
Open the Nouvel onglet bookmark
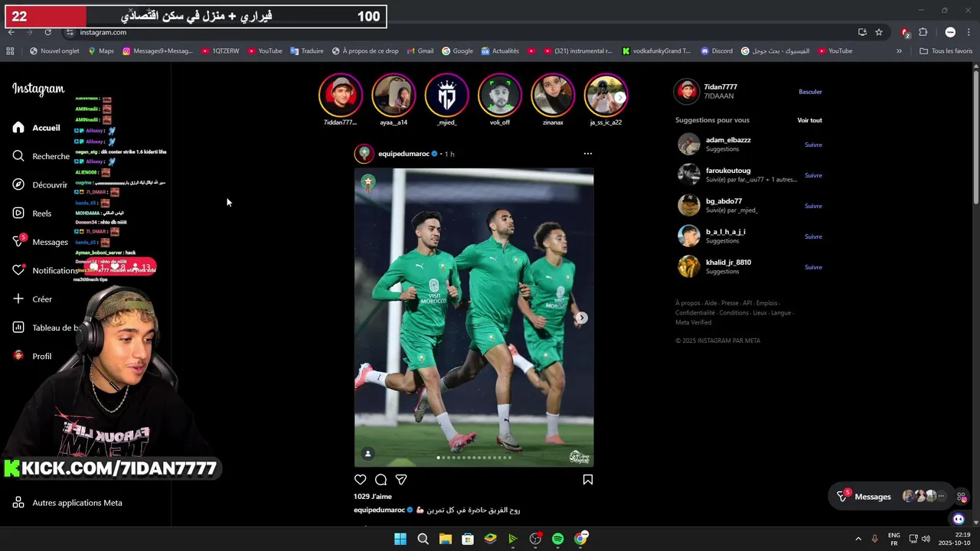(x=54, y=51)
